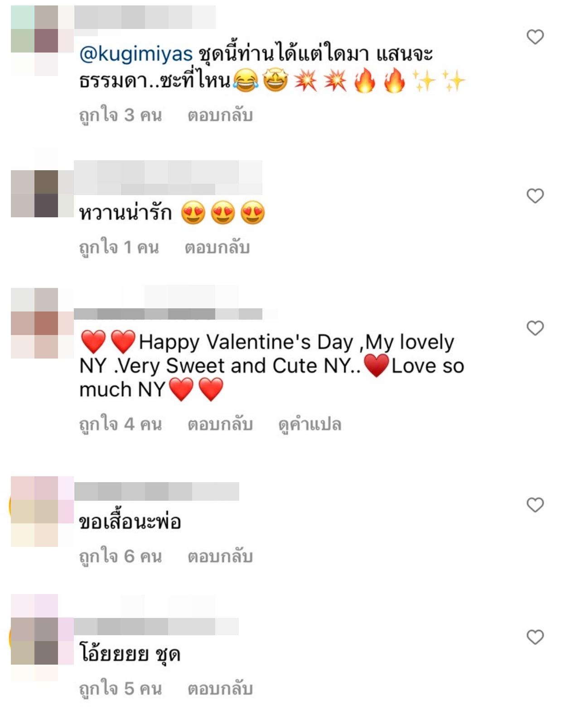Tap 'ตอบกลับ' under 'ขอเสื้อนะพ่อ'
This screenshot has height=728, width=580.
coord(220,556)
